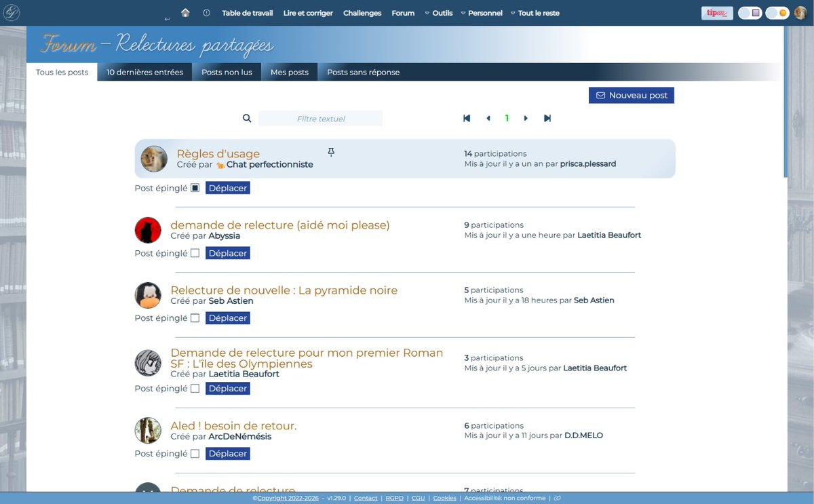Jump to first page of posts
This screenshot has width=814, height=504.
(467, 118)
